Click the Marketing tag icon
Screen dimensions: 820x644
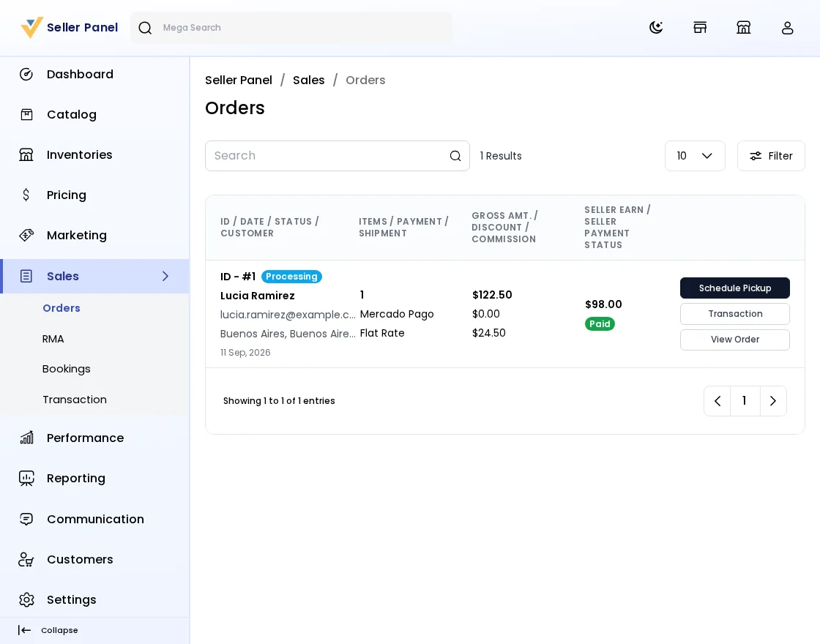(x=26, y=235)
